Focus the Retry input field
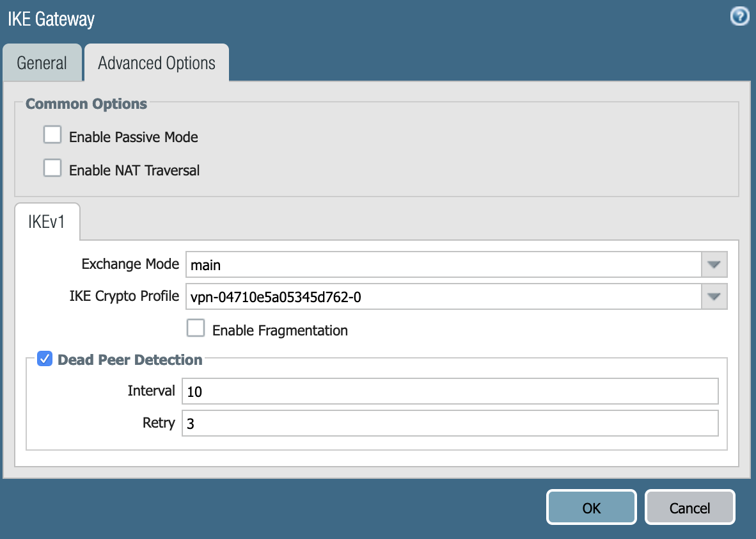Screen dimensions: 756x539 click(x=450, y=423)
